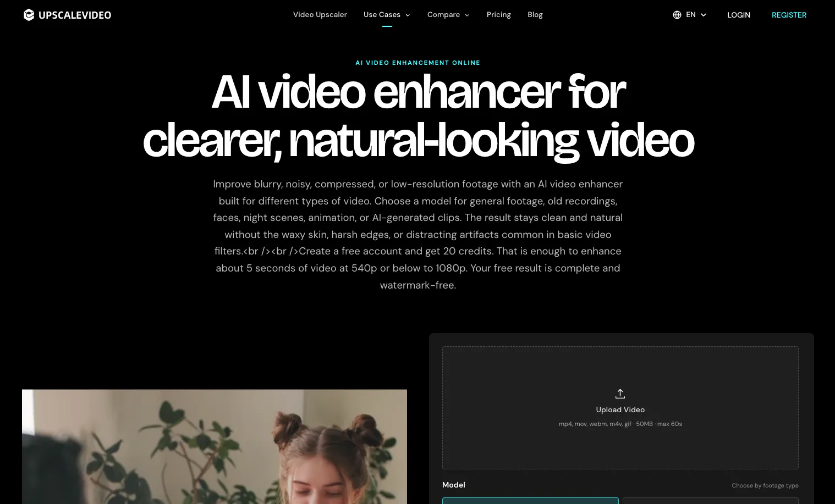Click the REGISTER link

point(789,15)
